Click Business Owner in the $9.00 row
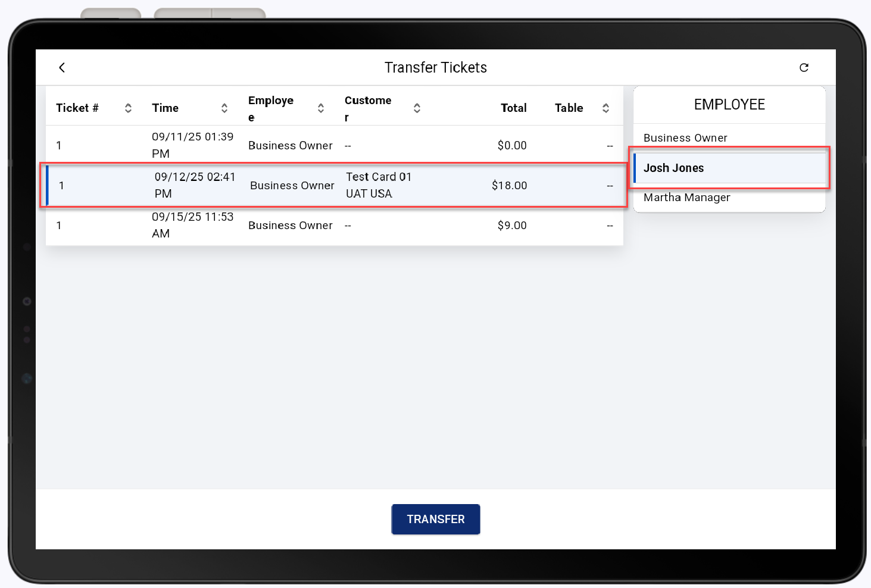871x588 pixels. [291, 225]
